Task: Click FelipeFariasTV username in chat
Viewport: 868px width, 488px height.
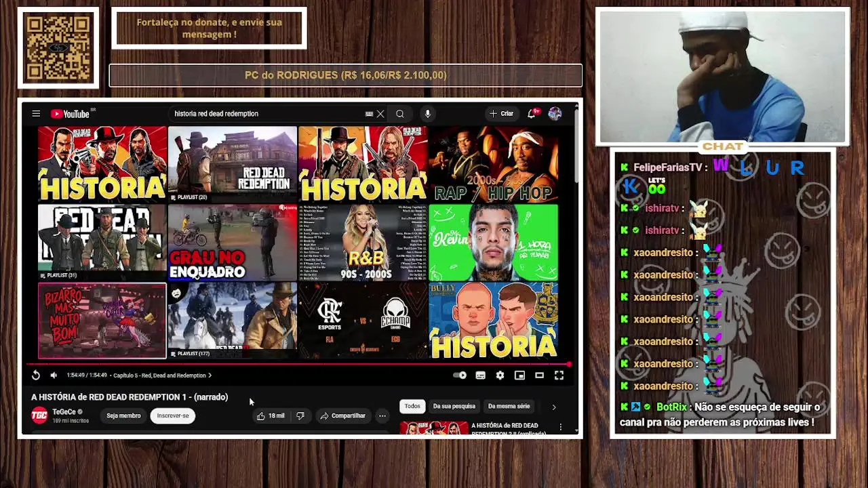Action: pyautogui.click(x=667, y=167)
